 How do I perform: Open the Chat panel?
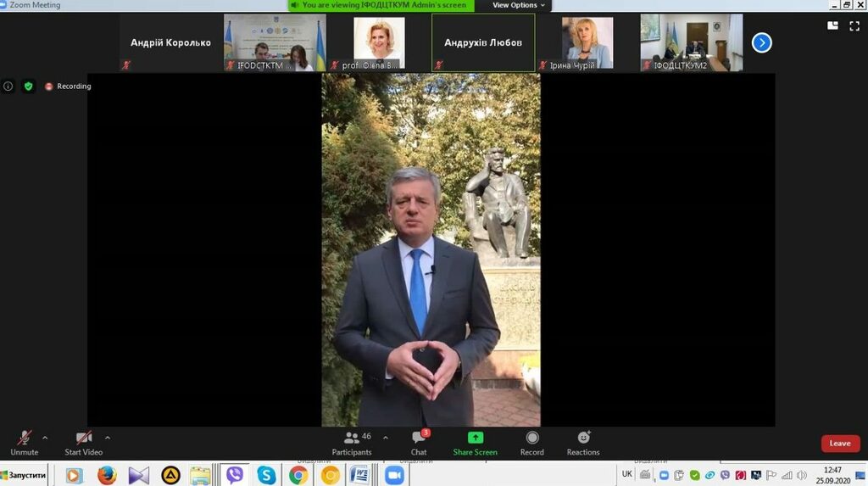coord(419,441)
